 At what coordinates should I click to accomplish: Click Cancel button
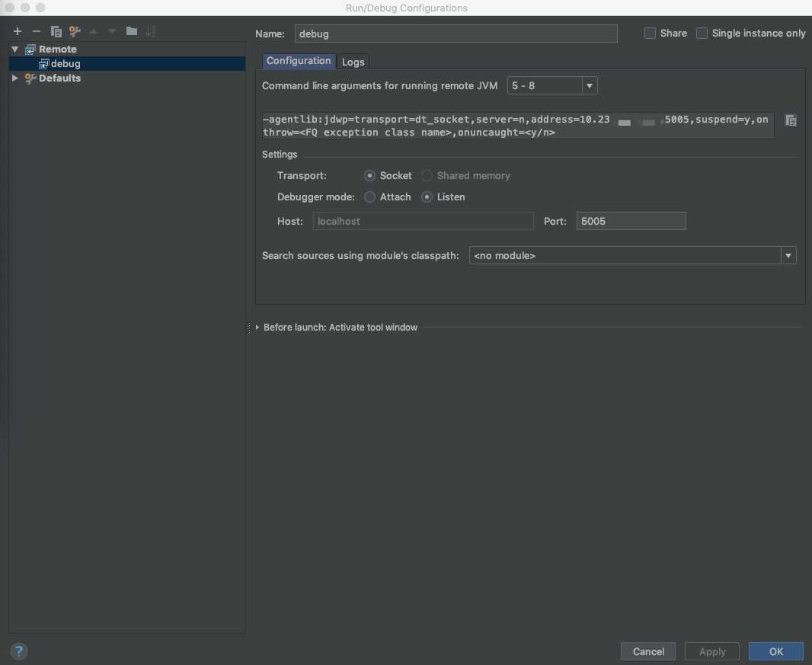point(647,651)
